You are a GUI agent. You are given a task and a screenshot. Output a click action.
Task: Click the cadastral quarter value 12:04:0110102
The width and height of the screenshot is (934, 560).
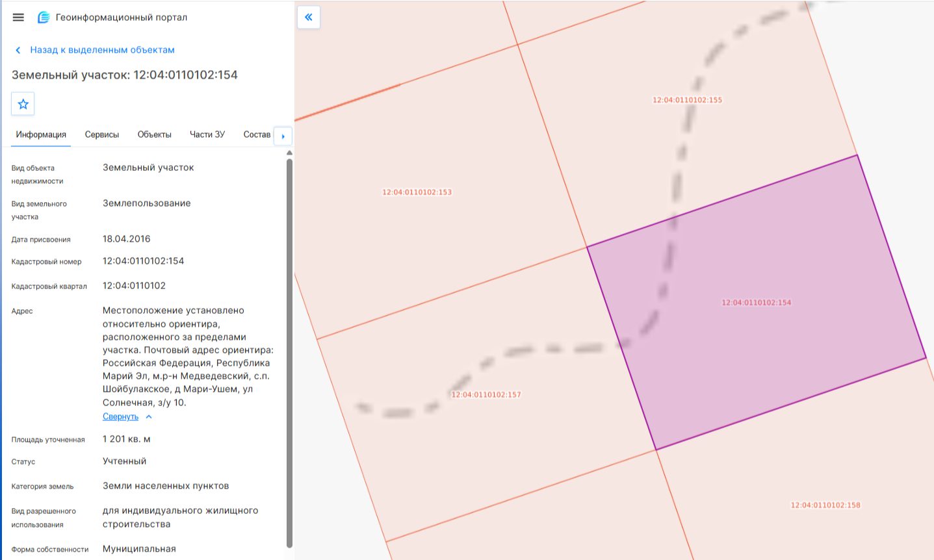(135, 286)
